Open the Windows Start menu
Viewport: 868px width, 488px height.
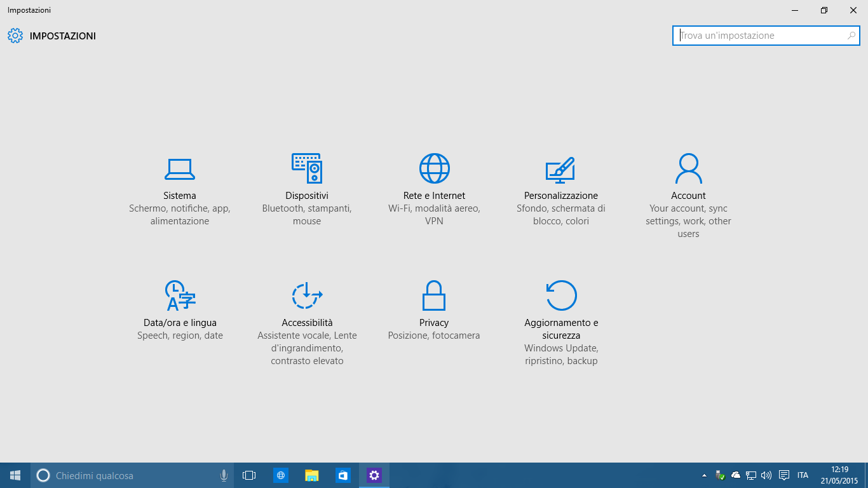(x=15, y=475)
